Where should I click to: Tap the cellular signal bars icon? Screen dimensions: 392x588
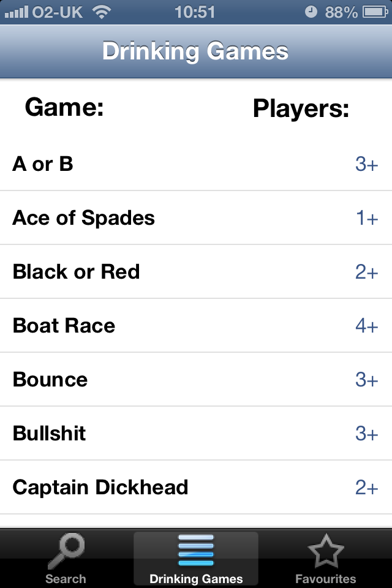click(15, 12)
